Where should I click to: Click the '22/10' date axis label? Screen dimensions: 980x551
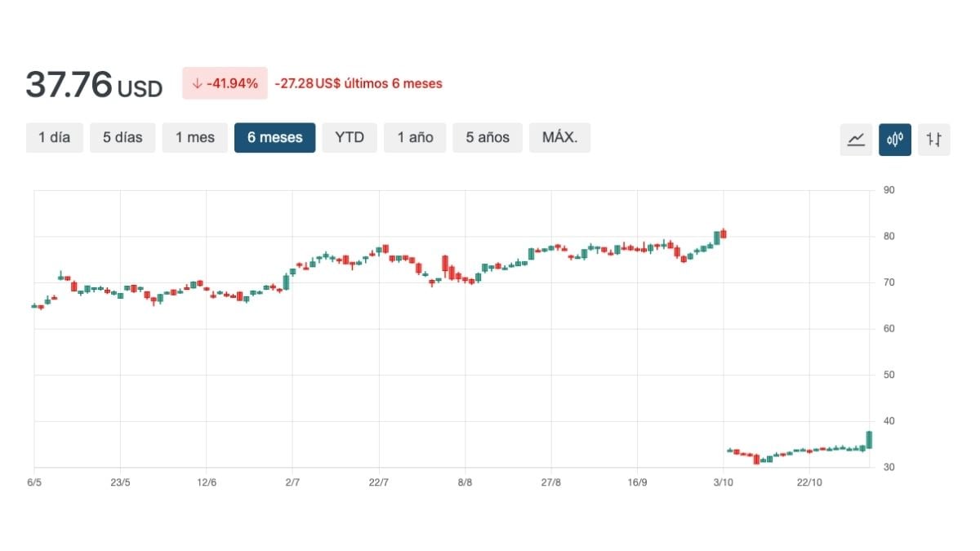[x=810, y=482]
